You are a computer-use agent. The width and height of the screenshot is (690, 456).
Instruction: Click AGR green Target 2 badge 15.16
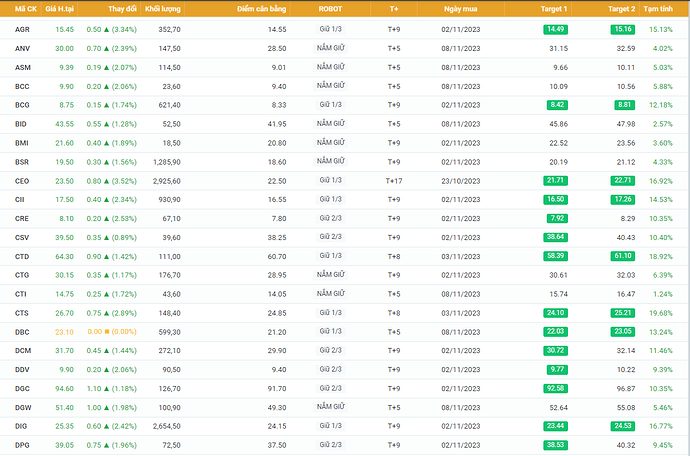[x=623, y=29]
